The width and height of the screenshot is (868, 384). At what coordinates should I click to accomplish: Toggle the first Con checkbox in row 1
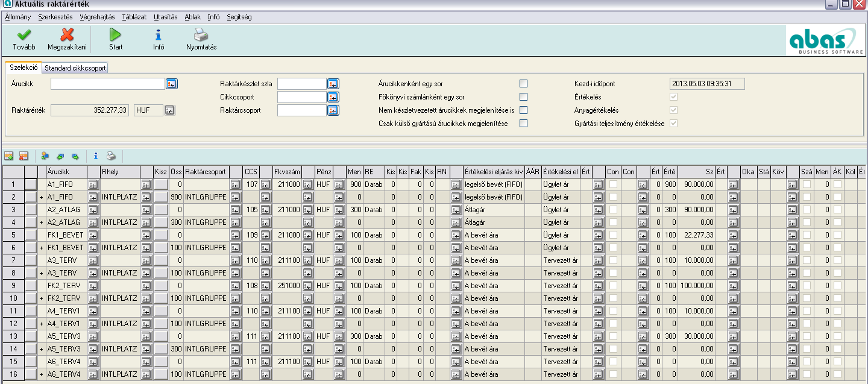pos(613,184)
